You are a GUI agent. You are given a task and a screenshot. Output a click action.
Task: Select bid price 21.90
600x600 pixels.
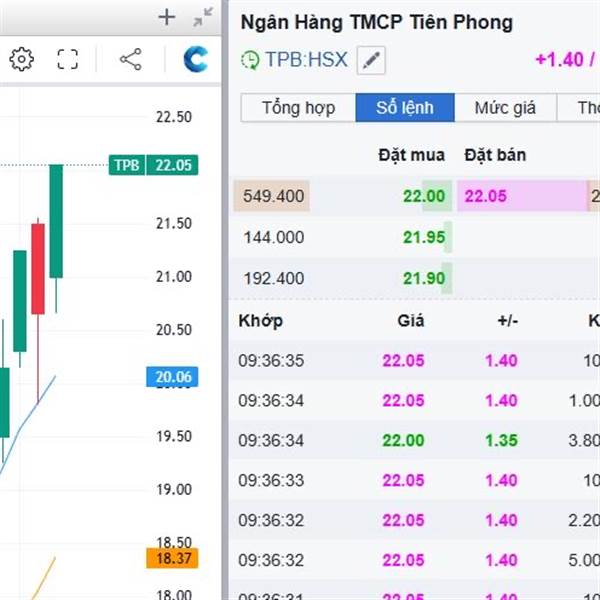(424, 278)
